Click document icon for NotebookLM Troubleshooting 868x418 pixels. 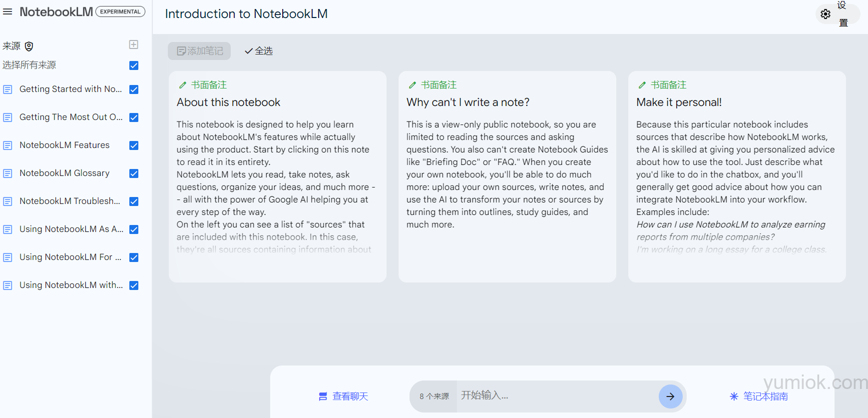coord(7,201)
